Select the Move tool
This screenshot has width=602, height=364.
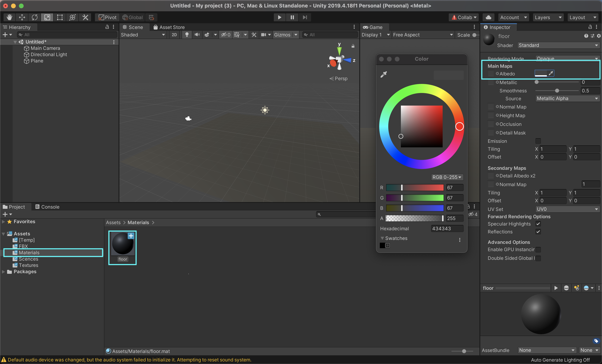[x=22, y=17]
